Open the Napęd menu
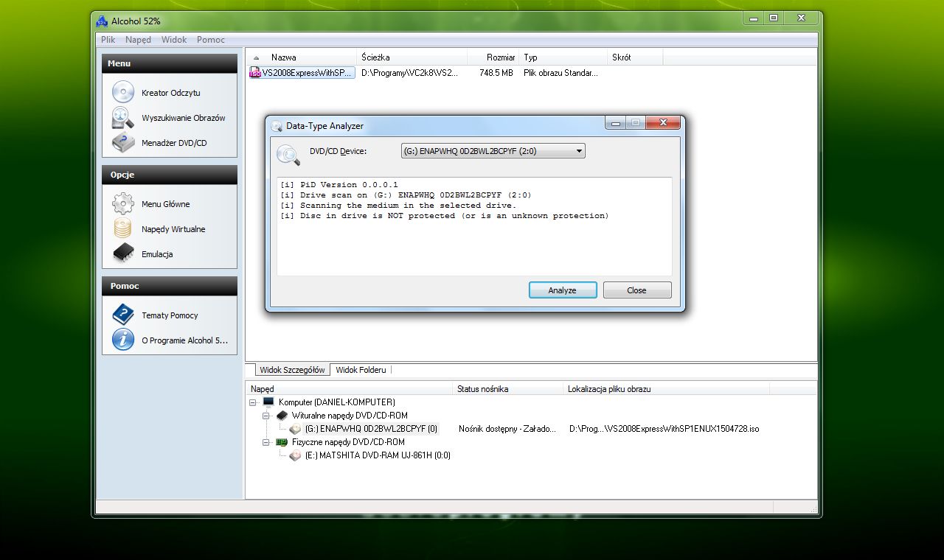The image size is (944, 560). pos(138,40)
